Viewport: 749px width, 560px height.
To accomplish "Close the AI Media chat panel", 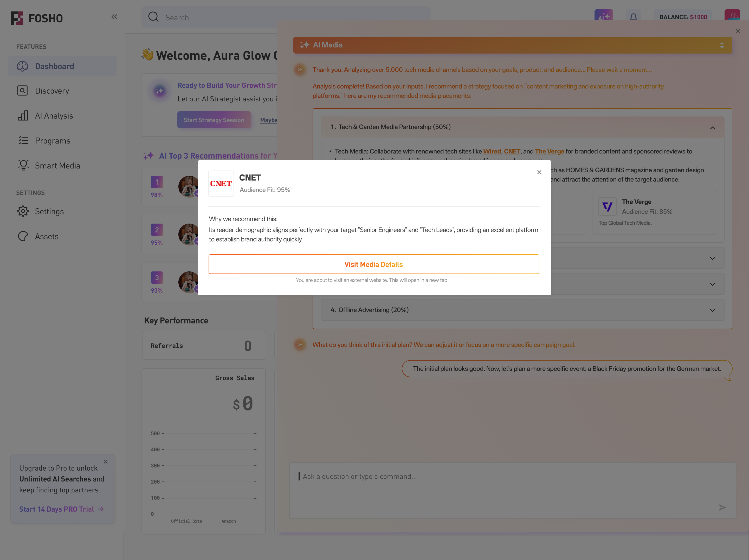I will coord(738,31).
